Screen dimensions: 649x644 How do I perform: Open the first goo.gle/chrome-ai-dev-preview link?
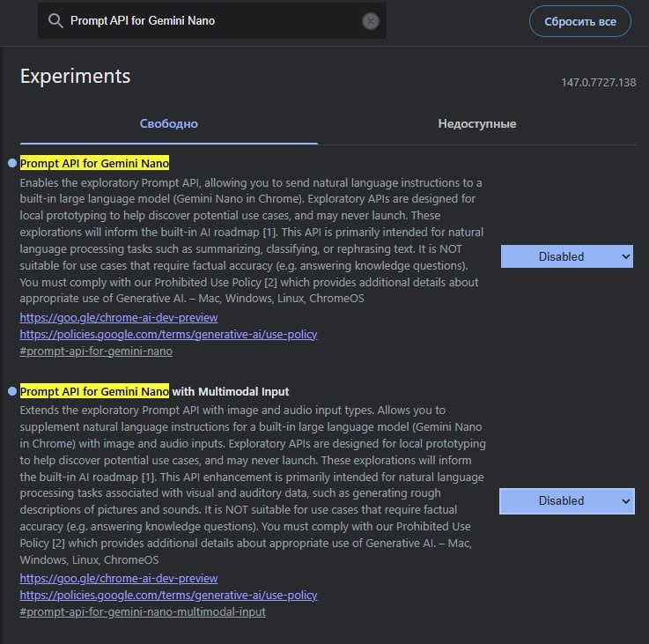coord(118,318)
